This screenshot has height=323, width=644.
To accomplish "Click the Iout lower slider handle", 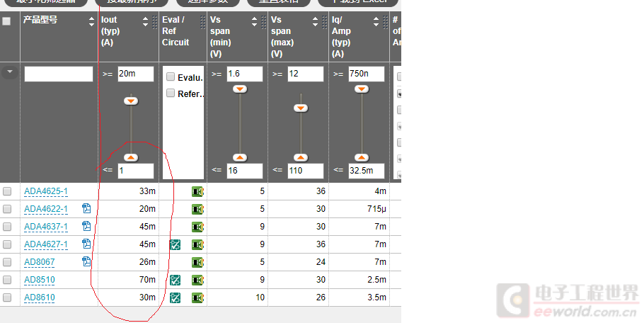I will (131, 157).
